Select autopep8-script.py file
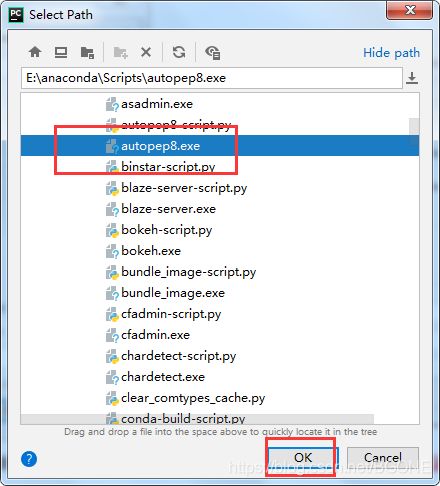 [x=176, y=125]
